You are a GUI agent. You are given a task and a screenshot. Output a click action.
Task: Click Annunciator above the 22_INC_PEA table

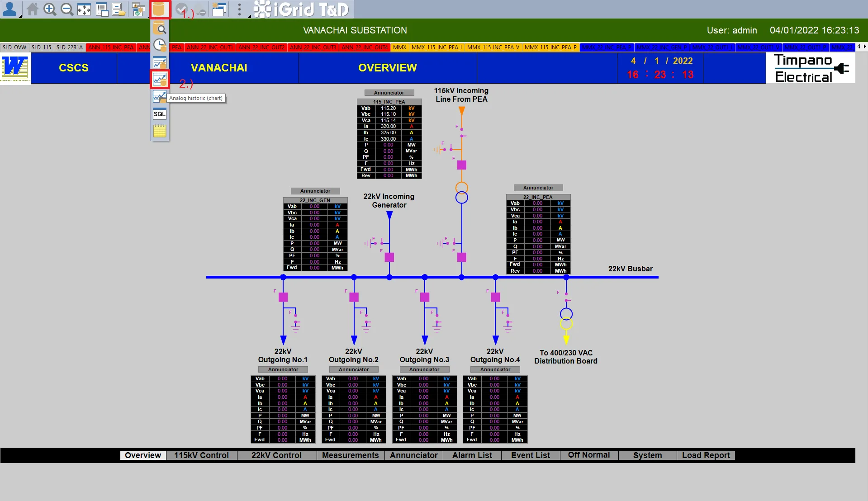click(x=538, y=188)
